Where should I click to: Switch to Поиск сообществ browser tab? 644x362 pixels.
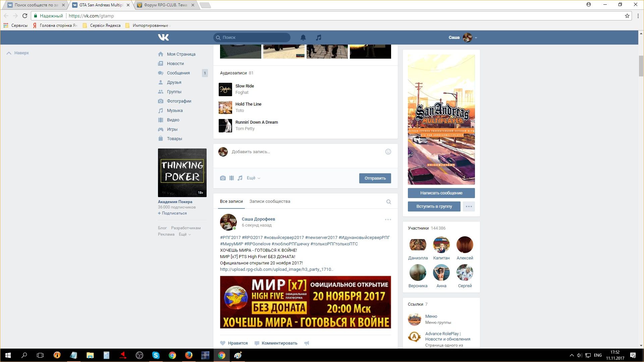coord(36,5)
